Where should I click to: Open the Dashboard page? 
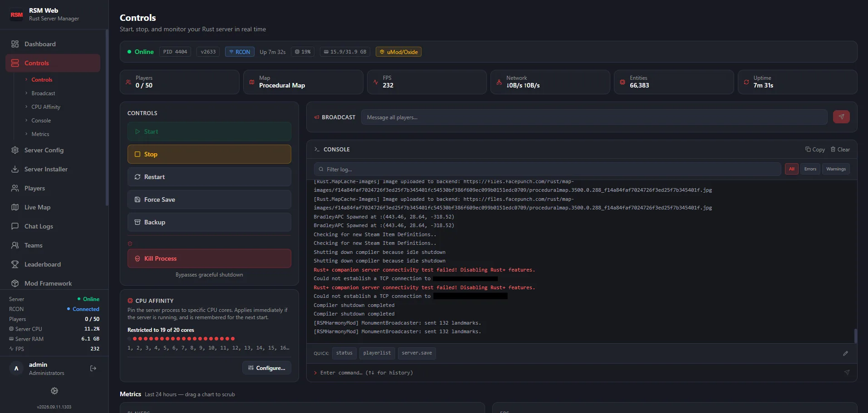[x=53, y=44]
